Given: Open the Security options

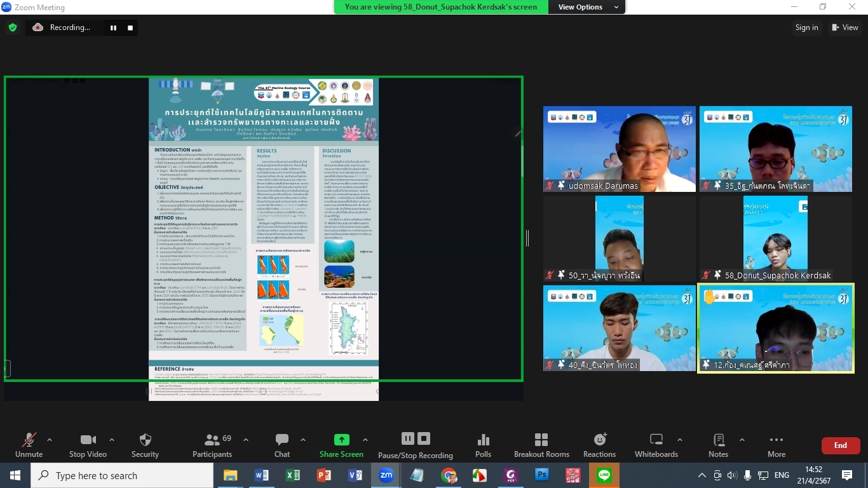Looking at the screenshot, I should pos(145,445).
